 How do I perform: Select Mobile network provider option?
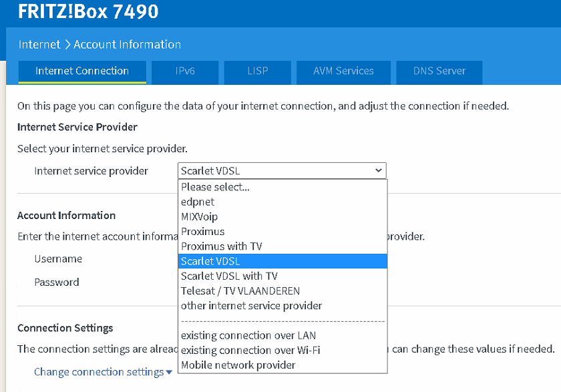click(238, 365)
